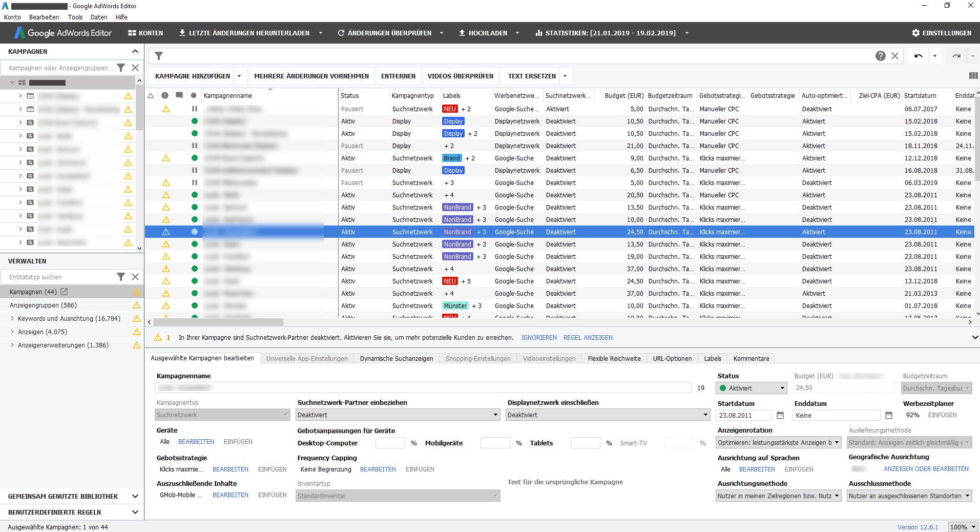Click the filter funnel icon in the search bar

click(159, 56)
